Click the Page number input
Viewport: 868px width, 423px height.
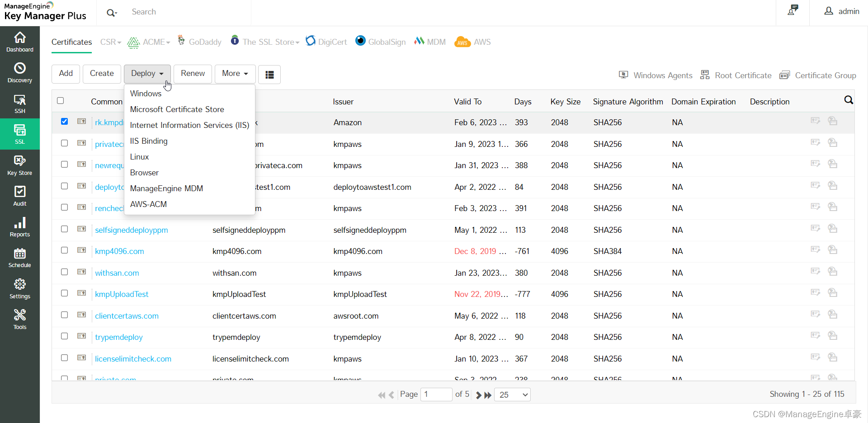[436, 395]
